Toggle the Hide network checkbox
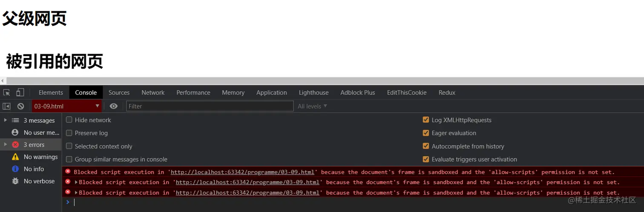This screenshot has height=212, width=644. (69, 120)
